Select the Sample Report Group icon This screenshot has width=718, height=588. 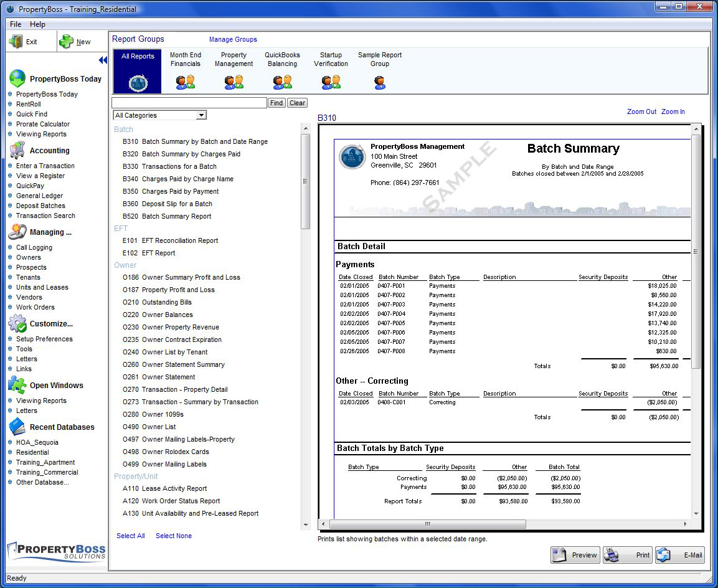click(380, 82)
